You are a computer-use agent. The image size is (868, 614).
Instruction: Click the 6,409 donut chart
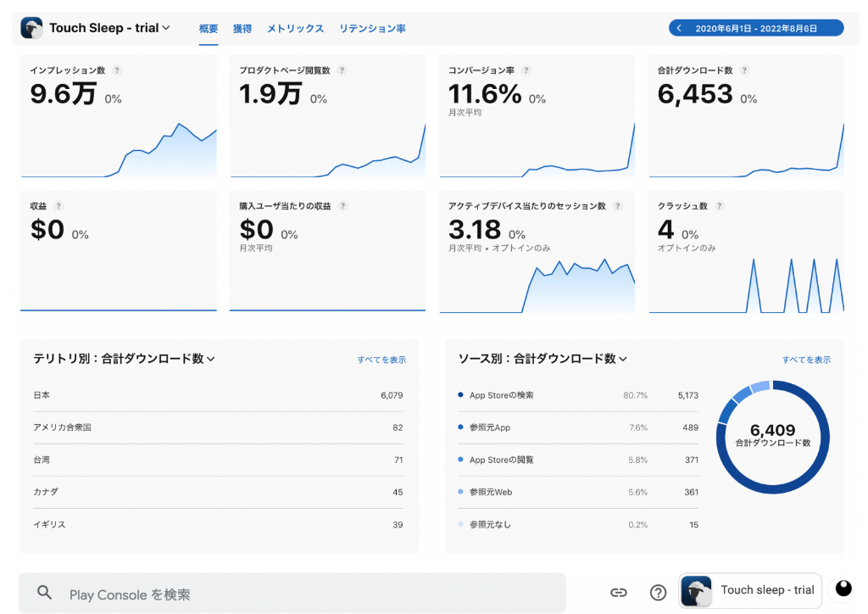coord(773,437)
